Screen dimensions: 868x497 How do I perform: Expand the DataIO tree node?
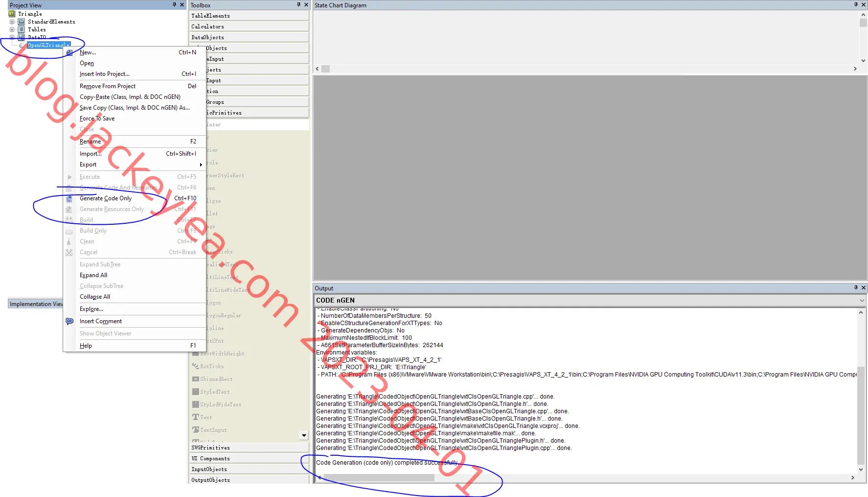click(12, 37)
